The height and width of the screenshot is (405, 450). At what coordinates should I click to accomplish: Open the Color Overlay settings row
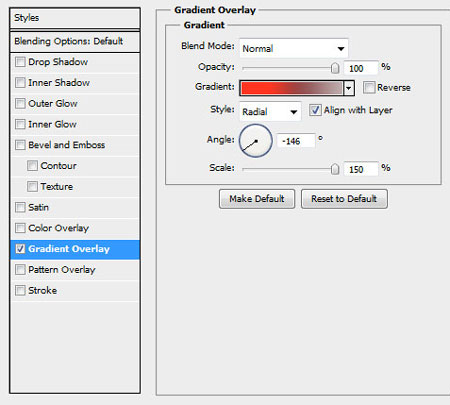tap(75, 228)
